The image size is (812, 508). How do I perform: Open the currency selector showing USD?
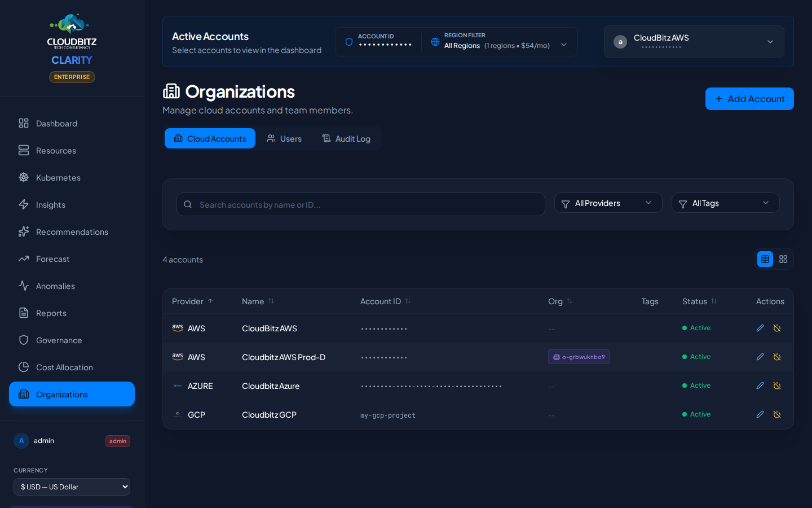pos(72,487)
